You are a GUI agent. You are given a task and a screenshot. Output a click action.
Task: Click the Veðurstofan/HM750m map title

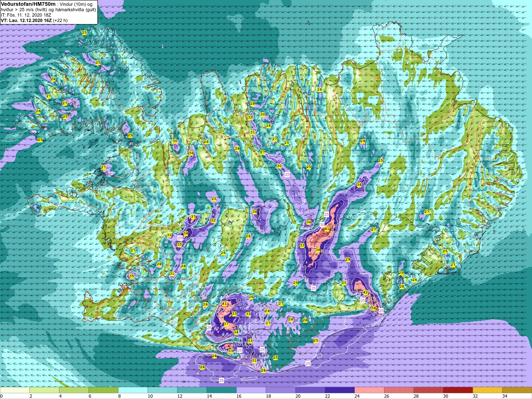28,4
